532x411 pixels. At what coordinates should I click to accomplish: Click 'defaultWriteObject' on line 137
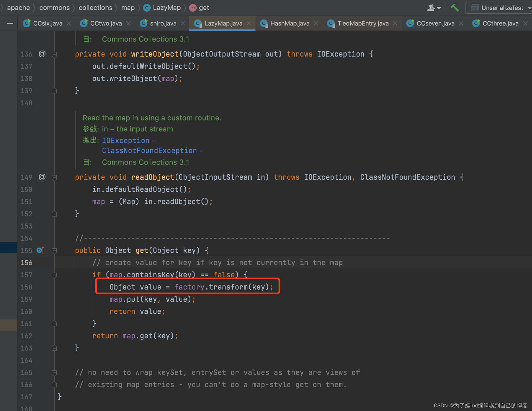coord(148,66)
